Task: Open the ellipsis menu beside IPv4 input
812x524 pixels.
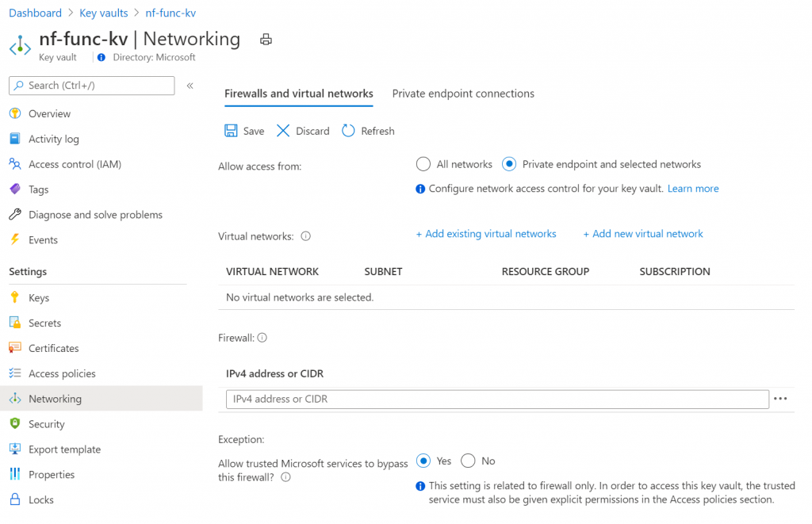Action: pos(780,399)
